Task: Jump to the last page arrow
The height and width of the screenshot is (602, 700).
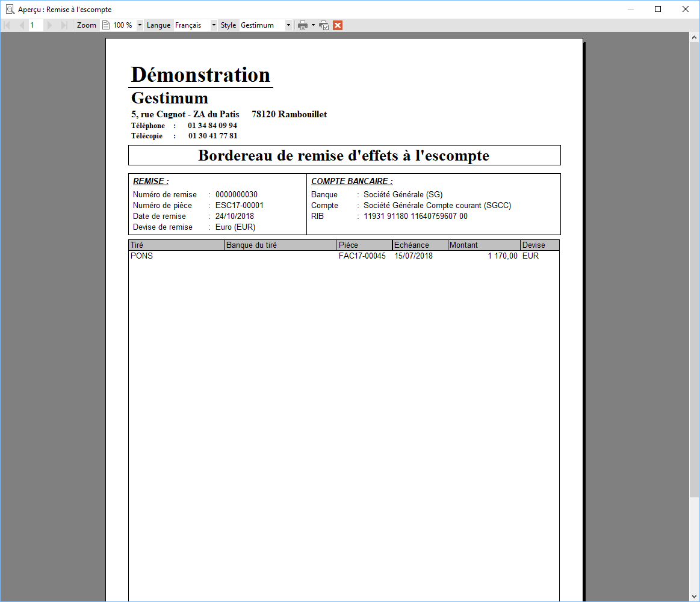Action: [x=64, y=25]
